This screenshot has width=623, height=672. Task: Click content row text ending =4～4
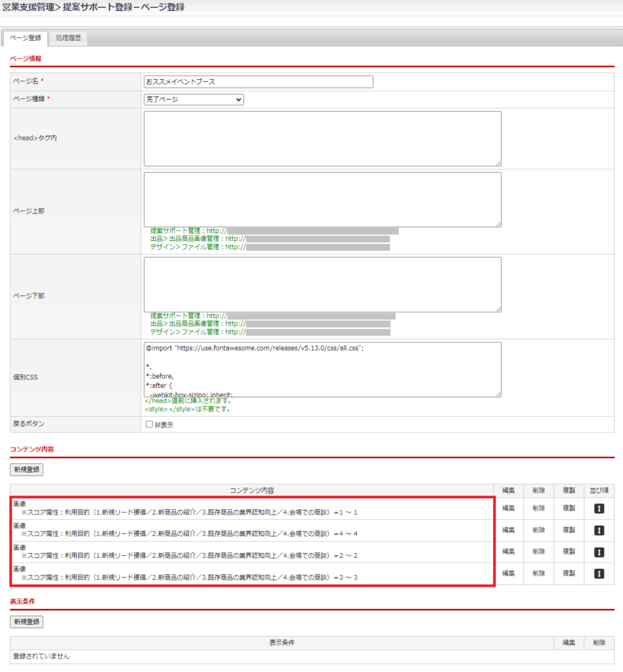[x=189, y=534]
